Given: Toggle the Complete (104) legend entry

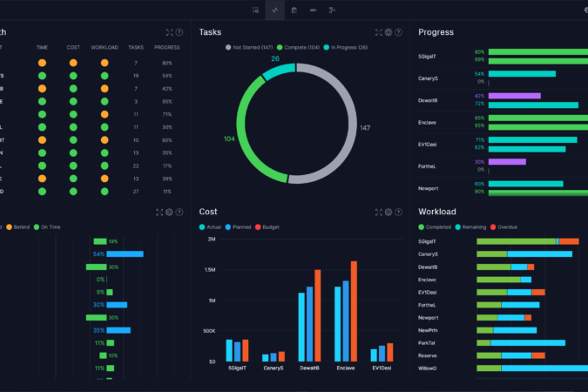Looking at the screenshot, I should (298, 47).
